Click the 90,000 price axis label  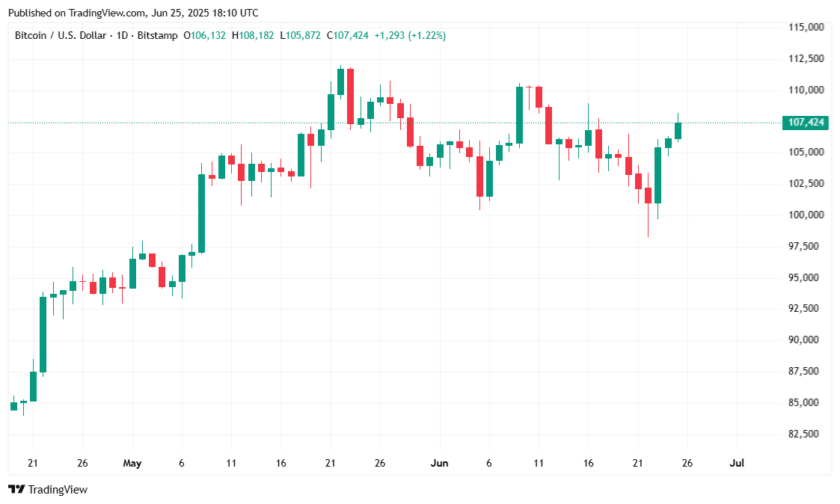(x=806, y=340)
